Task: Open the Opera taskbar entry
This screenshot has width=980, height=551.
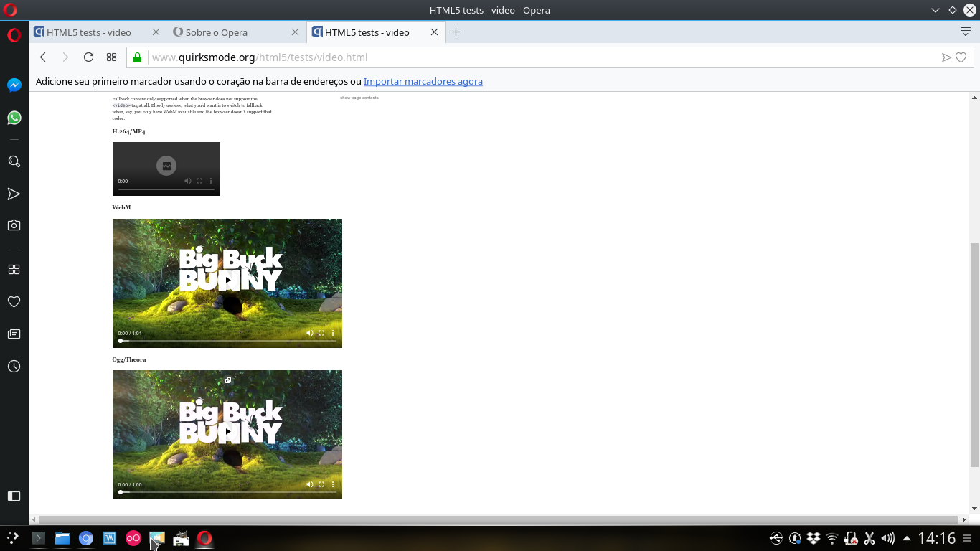Action: tap(204, 538)
